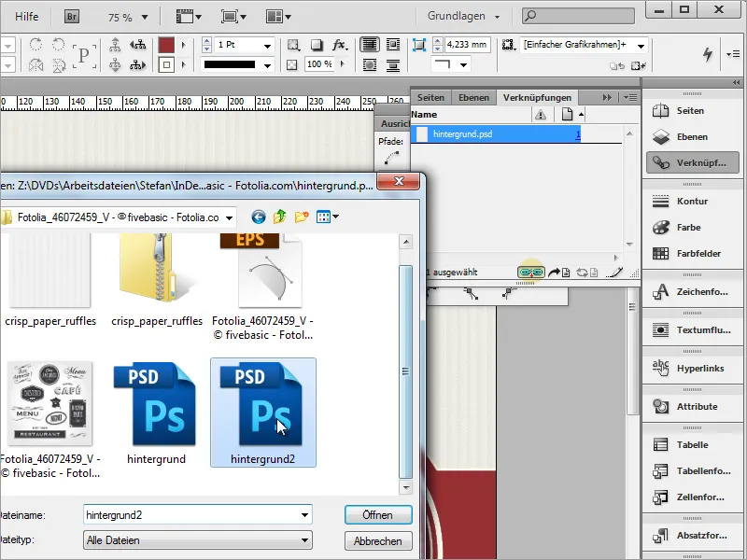Click the stroke color swatch
Image resolution: width=747 pixels, height=560 pixels.
[x=166, y=64]
